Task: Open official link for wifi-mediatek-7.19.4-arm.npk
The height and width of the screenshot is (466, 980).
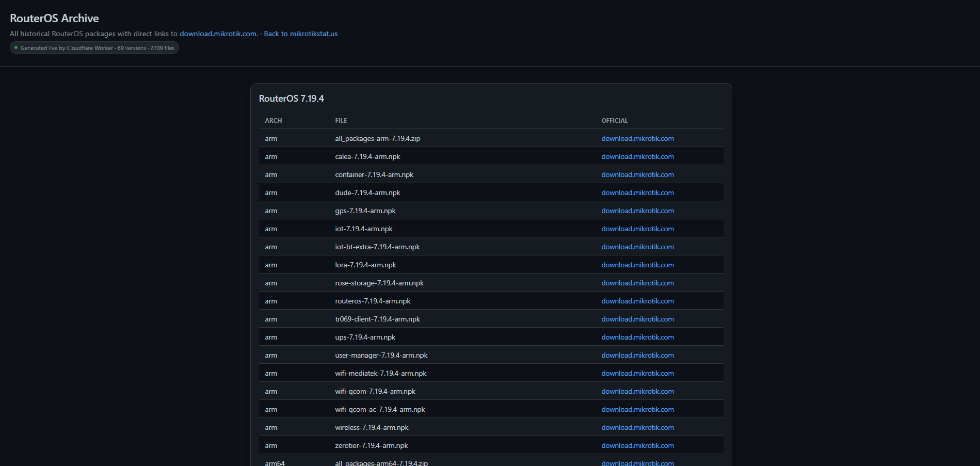Action: point(637,373)
